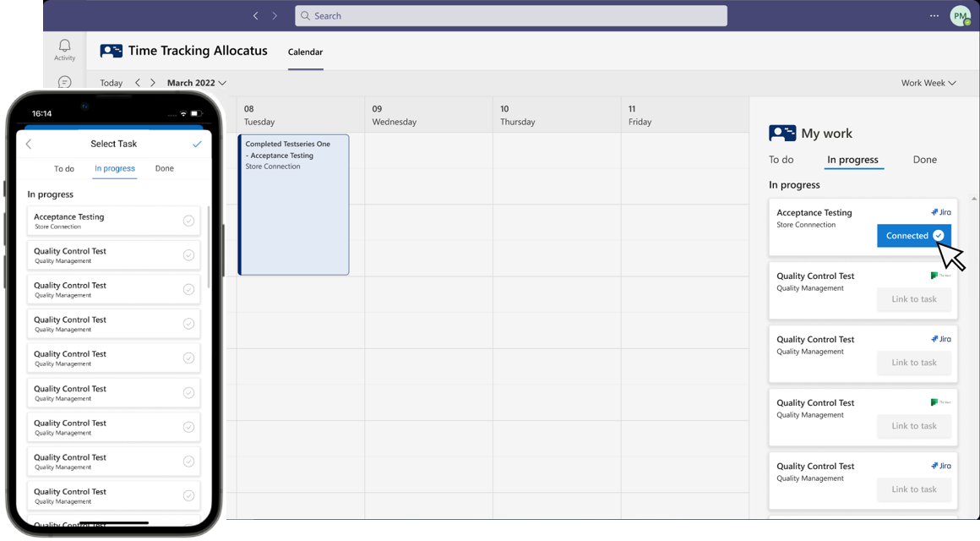Tap the To do tab on the phone
Image resolution: width=980 pixels, height=541 pixels.
click(63, 168)
